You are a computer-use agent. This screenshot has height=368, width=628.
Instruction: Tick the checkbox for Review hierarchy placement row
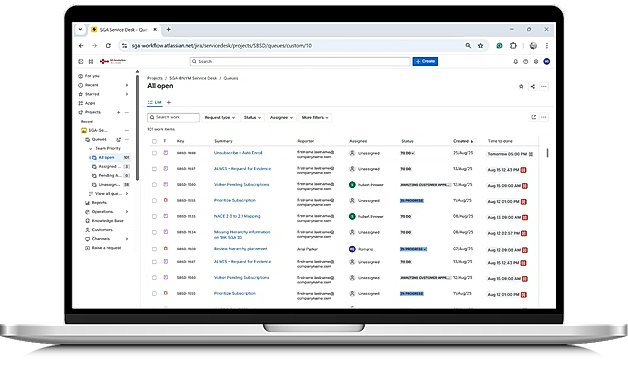pyautogui.click(x=154, y=249)
